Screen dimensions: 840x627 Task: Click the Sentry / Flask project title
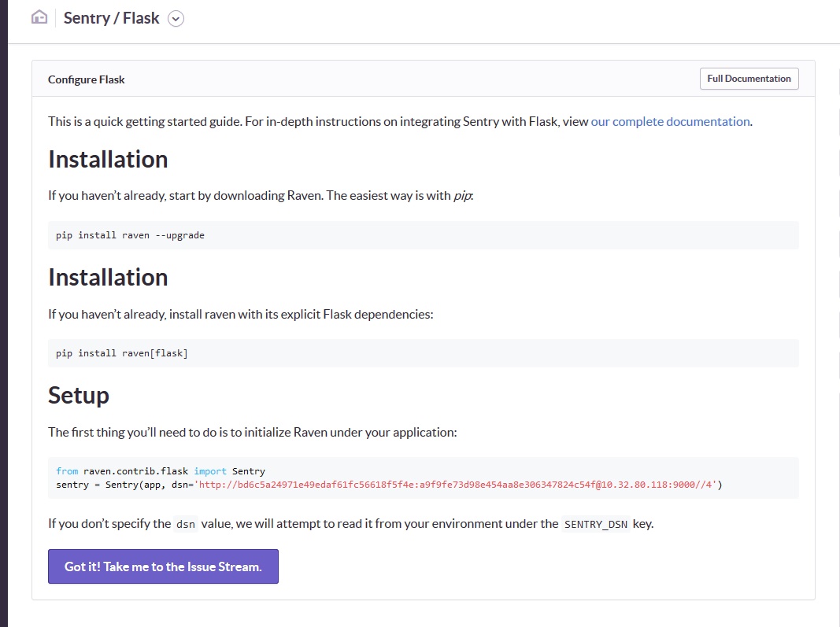tap(111, 18)
